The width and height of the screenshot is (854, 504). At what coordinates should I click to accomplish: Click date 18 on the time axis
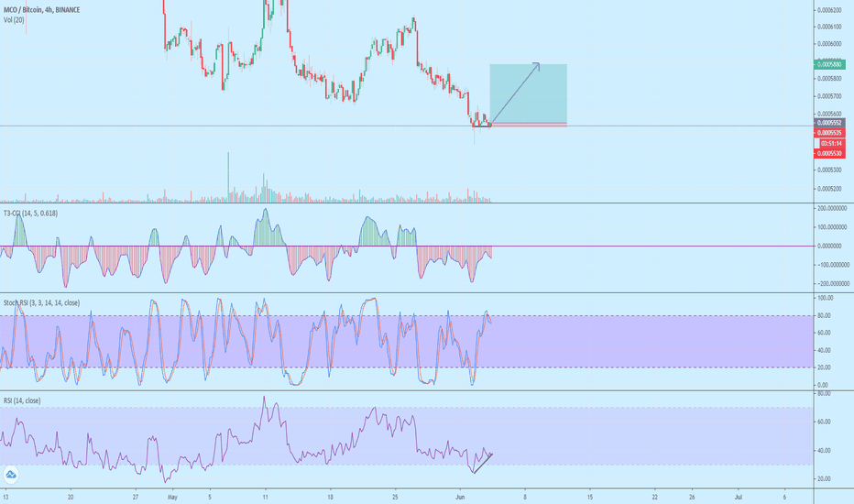(x=330, y=497)
